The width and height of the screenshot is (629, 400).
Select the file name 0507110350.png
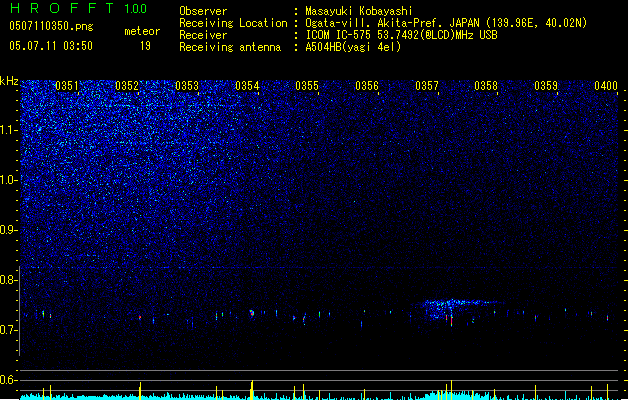(51, 26)
